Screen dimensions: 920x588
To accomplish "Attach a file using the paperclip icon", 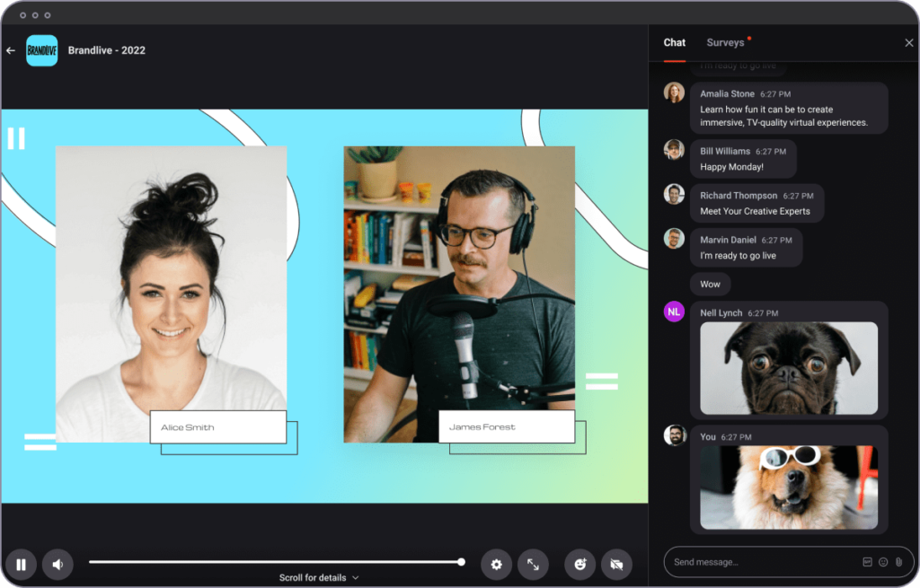I will 898,562.
